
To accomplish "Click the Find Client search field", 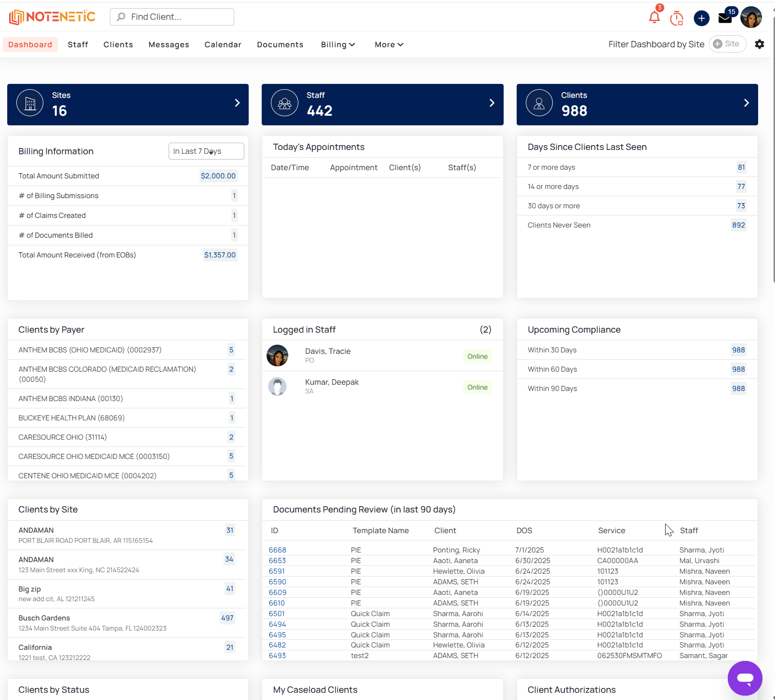I will 172,17.
